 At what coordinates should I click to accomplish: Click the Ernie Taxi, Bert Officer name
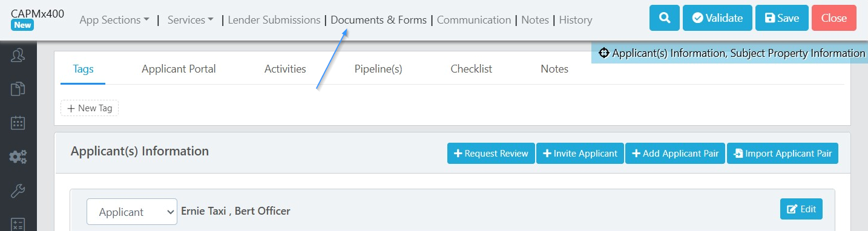[235, 211]
